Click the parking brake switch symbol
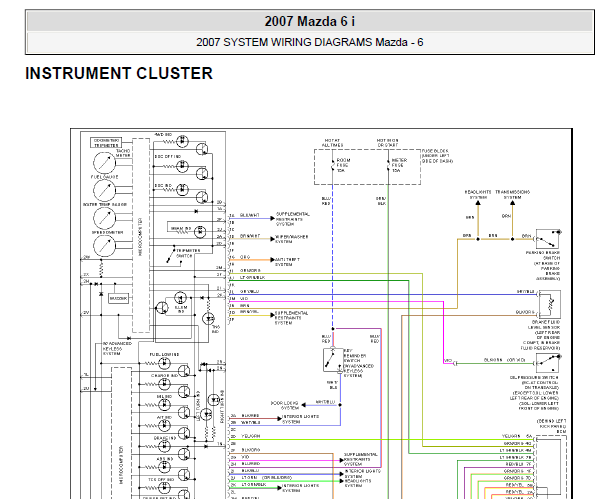Screen dimensions: 606x499 [548, 239]
